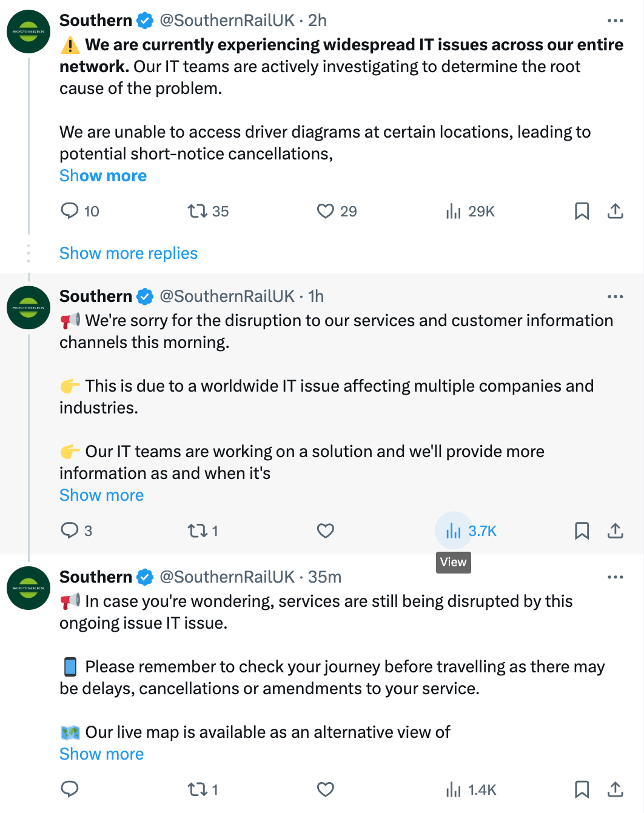The image size is (644, 813).
Task: Bookmark the 1h Southern tweet
Action: click(582, 530)
